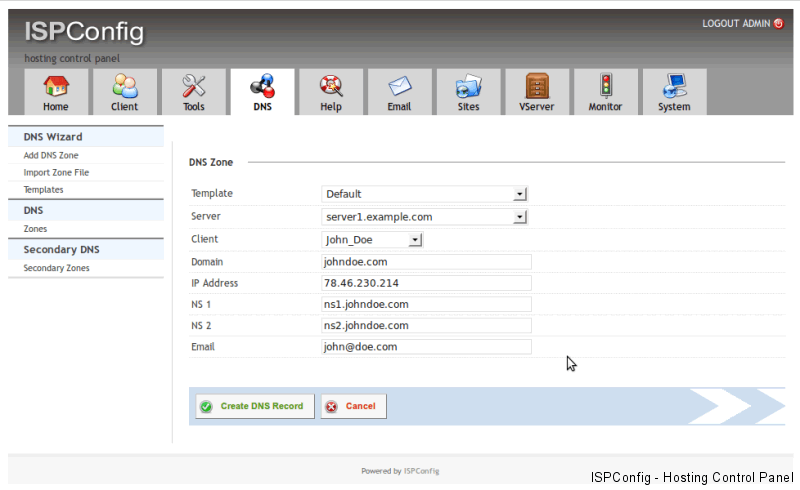
Task: Open the Home module icon
Action: 56,87
